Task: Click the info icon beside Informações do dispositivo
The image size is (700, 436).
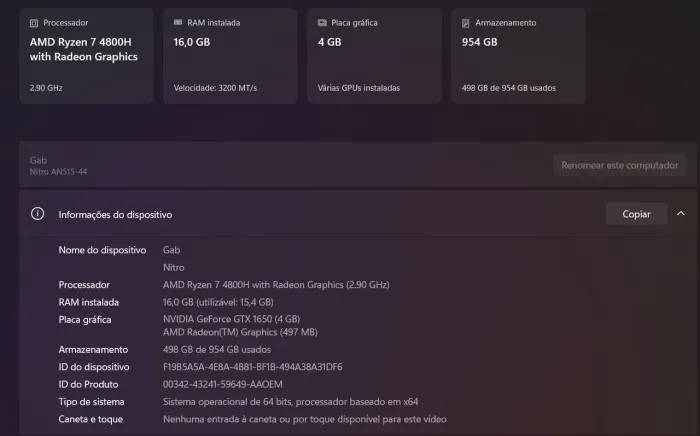Action: tap(38, 214)
